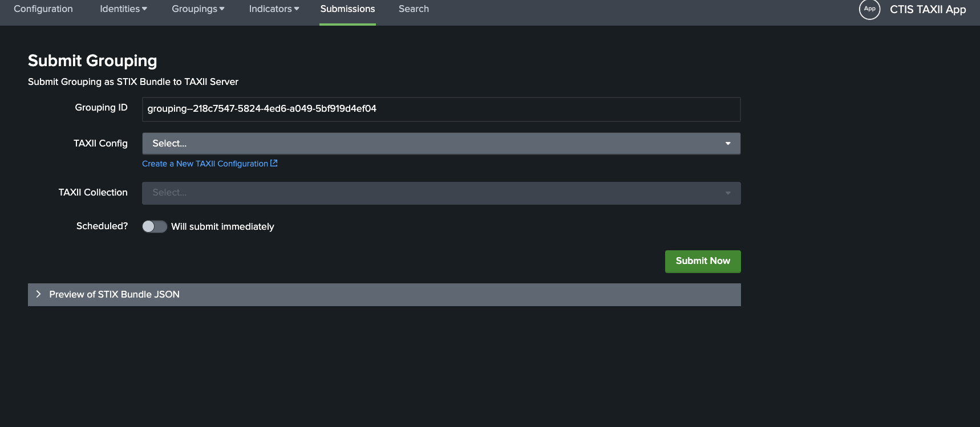The height and width of the screenshot is (427, 980).
Task: Click the round App logo icon
Action: tap(869, 9)
